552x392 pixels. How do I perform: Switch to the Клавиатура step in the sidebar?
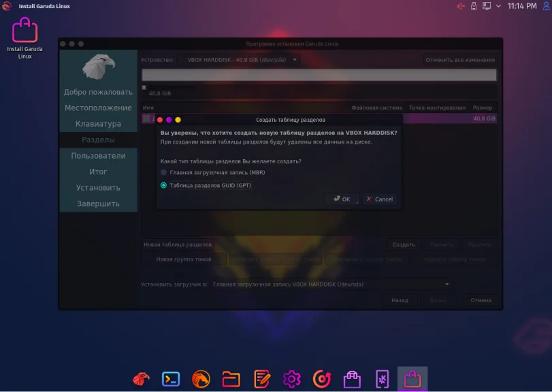tap(98, 123)
